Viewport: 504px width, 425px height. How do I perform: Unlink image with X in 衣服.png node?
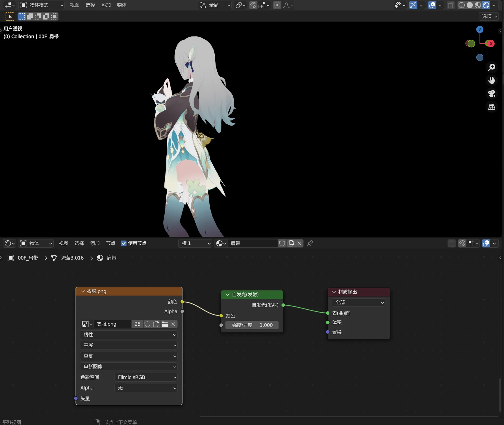coord(173,324)
